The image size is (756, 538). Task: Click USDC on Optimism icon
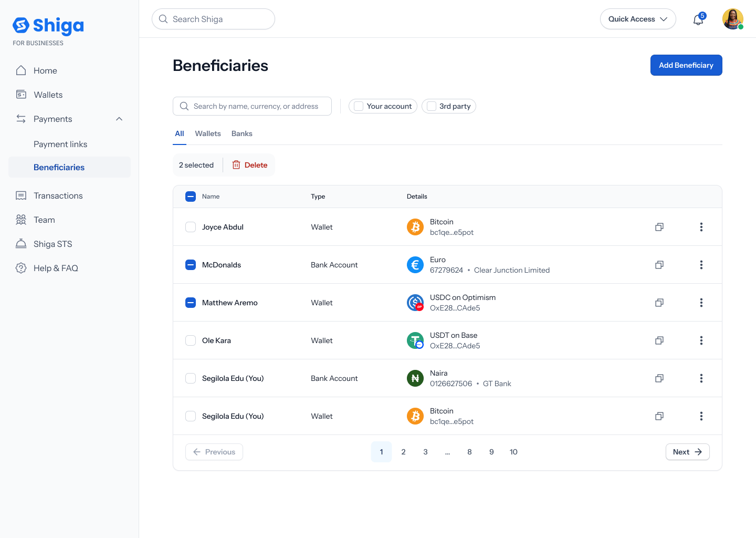[x=415, y=303]
